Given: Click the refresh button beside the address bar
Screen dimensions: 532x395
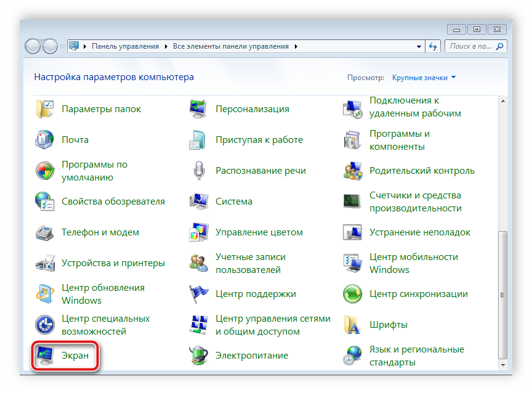Looking at the screenshot, I should 433,46.
